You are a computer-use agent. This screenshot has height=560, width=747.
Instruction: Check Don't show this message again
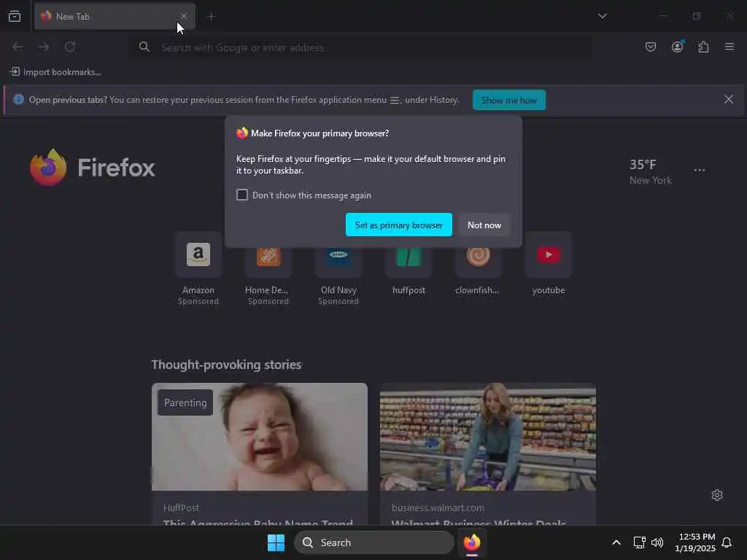pyautogui.click(x=242, y=195)
